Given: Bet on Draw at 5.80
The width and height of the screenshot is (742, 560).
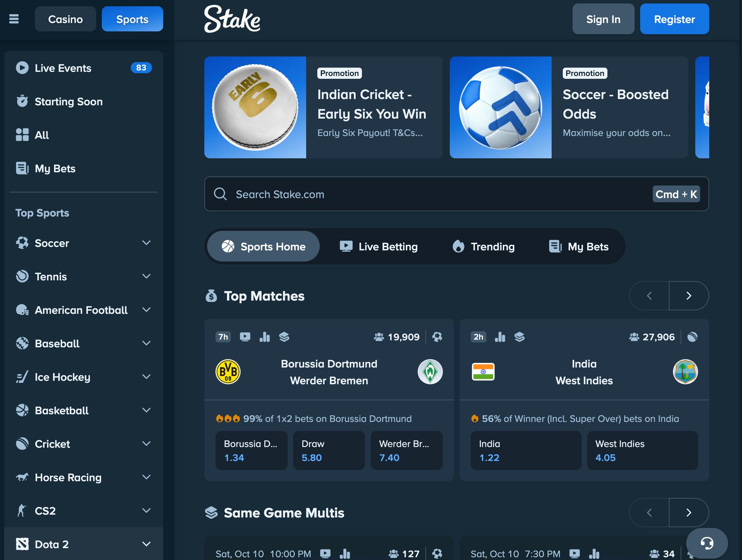Looking at the screenshot, I should pos(329,451).
